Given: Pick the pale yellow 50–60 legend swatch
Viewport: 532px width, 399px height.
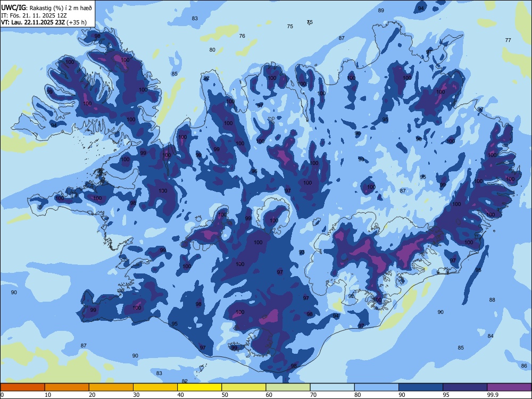Looking at the screenshot, I should coord(244,387).
